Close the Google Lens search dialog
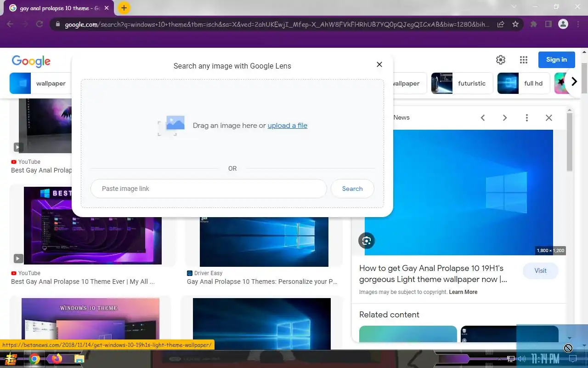 click(379, 64)
